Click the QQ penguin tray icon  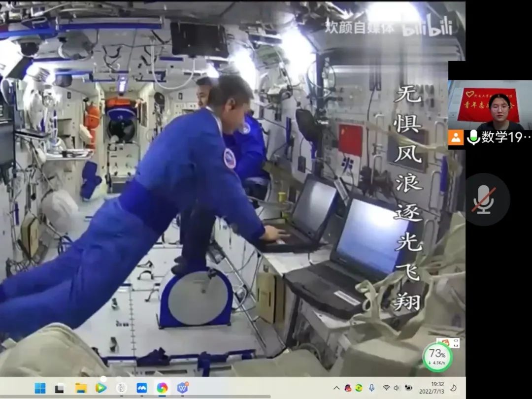coord(348,388)
